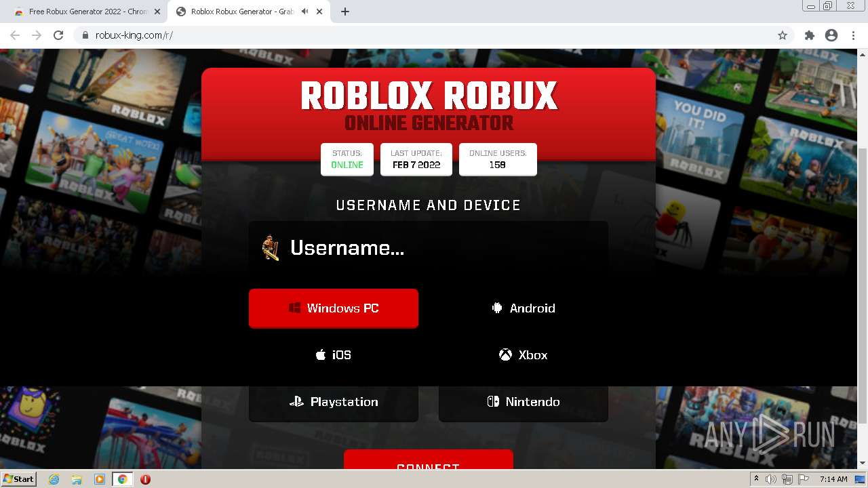868x488 pixels.
Task: Click the USERNAME AND DEVICE label
Action: [x=429, y=205]
